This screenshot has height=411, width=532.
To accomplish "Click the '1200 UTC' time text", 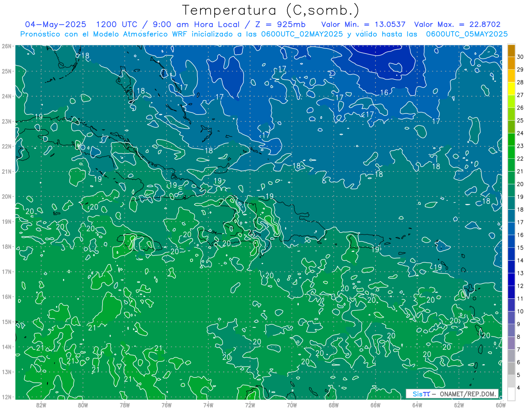I will tap(117, 24).
